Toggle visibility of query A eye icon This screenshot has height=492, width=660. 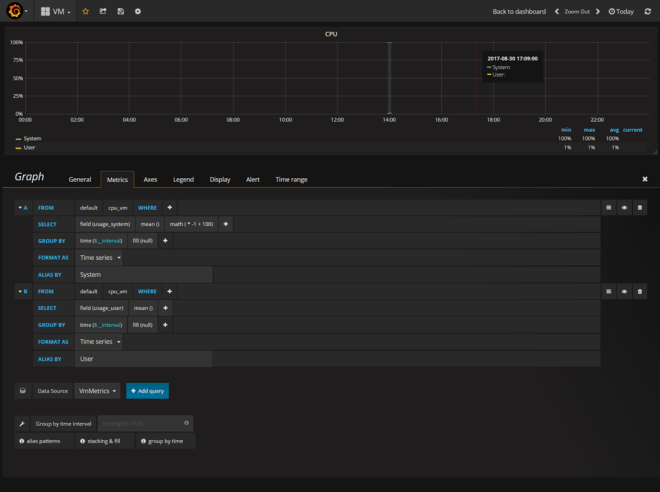(x=624, y=207)
